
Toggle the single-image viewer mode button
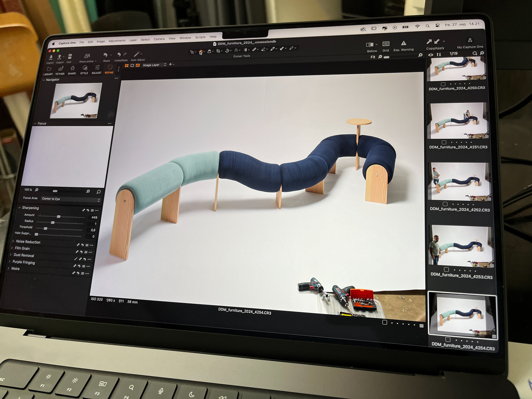coord(132,65)
